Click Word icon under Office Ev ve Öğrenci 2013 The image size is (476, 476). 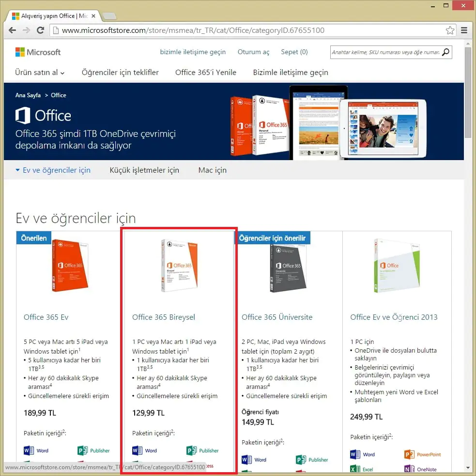point(355,454)
